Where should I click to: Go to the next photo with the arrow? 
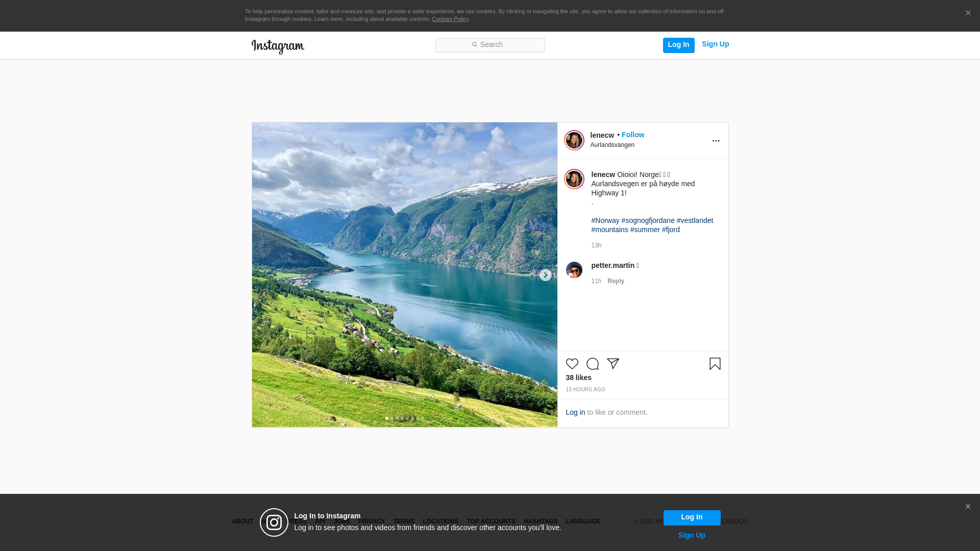point(545,275)
